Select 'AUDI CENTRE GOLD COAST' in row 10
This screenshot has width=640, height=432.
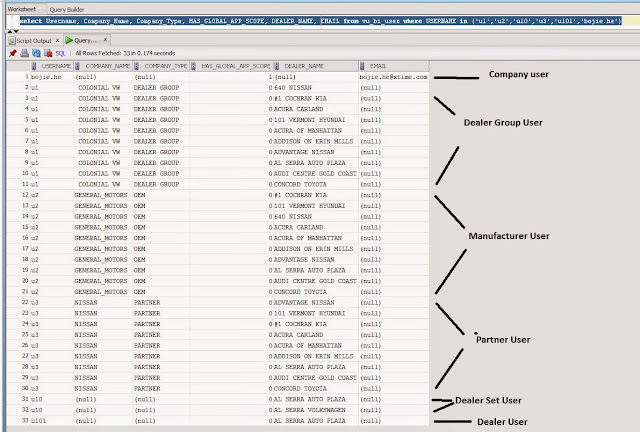click(316, 174)
